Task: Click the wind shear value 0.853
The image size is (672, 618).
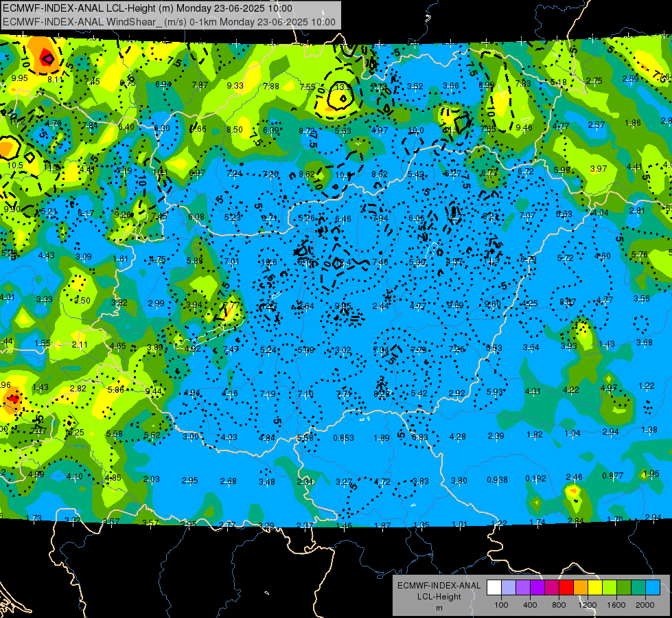Action: [343, 437]
